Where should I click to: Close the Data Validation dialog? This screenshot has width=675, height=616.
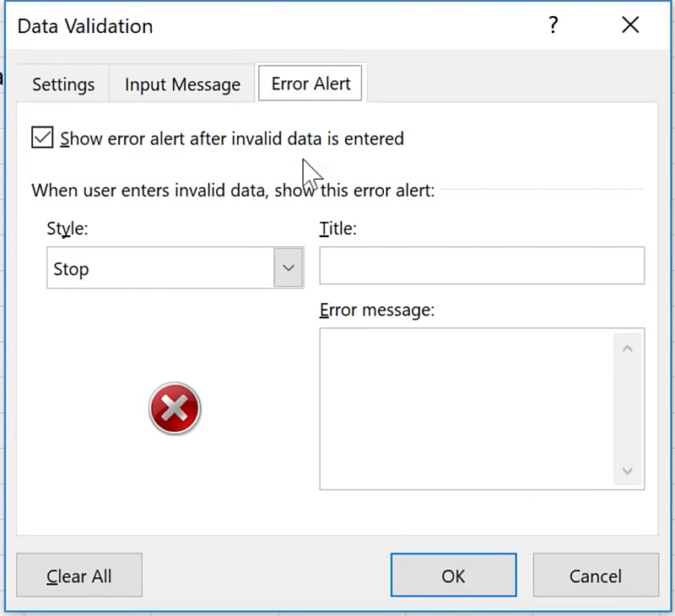coord(629,26)
